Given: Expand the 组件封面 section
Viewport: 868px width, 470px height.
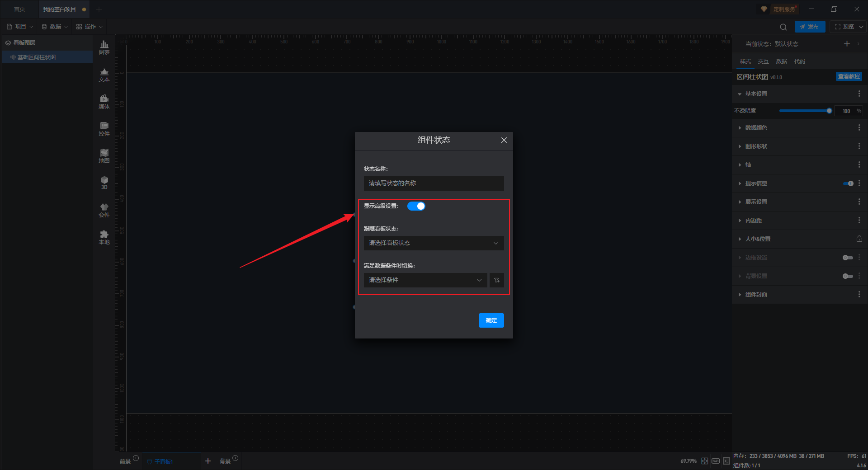Looking at the screenshot, I should click(x=740, y=295).
